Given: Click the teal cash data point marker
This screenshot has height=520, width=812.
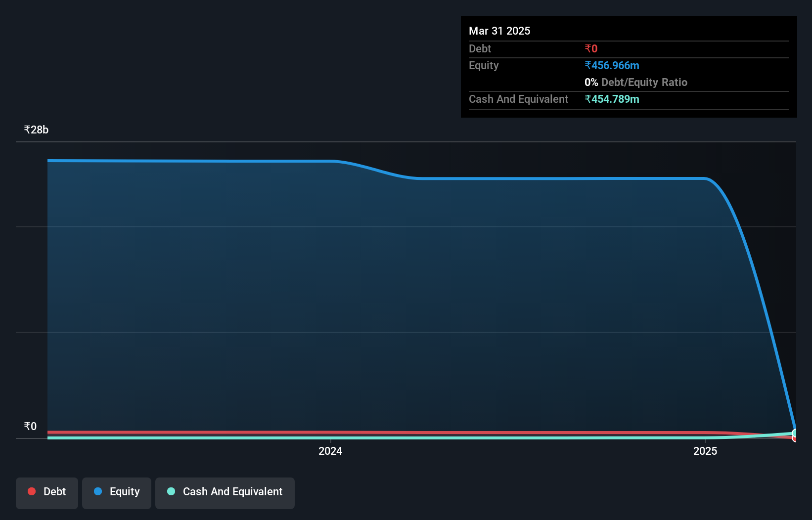Looking at the screenshot, I should tap(795, 433).
